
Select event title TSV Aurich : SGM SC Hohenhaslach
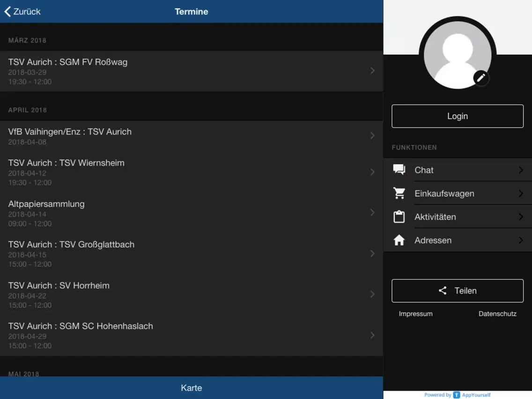[x=81, y=326]
